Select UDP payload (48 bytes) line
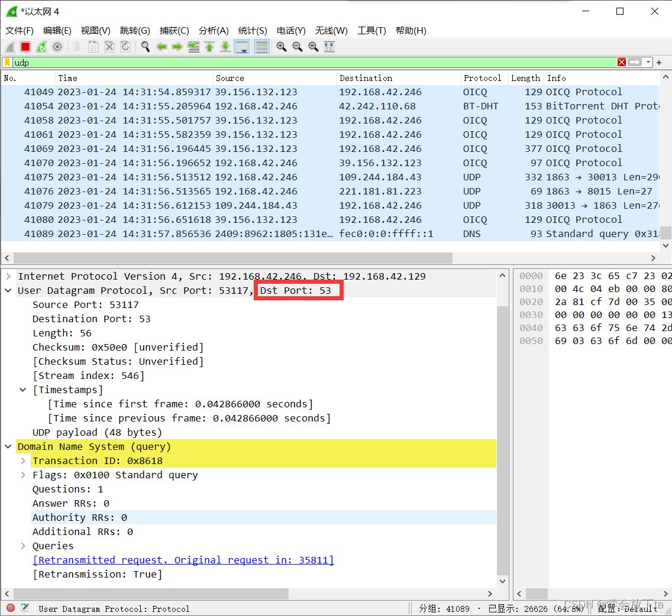 click(x=97, y=432)
